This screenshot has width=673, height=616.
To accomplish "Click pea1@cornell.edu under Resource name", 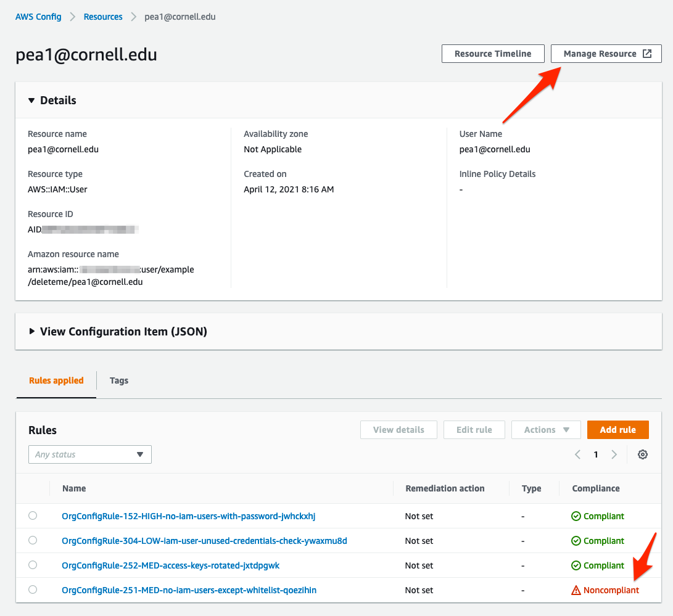I will click(x=63, y=149).
